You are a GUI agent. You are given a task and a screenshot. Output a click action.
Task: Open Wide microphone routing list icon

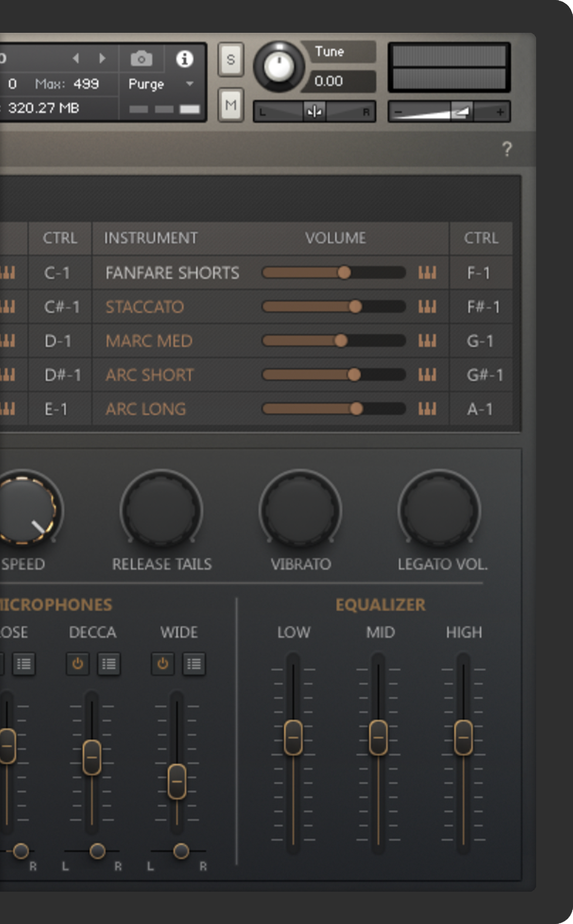[x=194, y=663]
